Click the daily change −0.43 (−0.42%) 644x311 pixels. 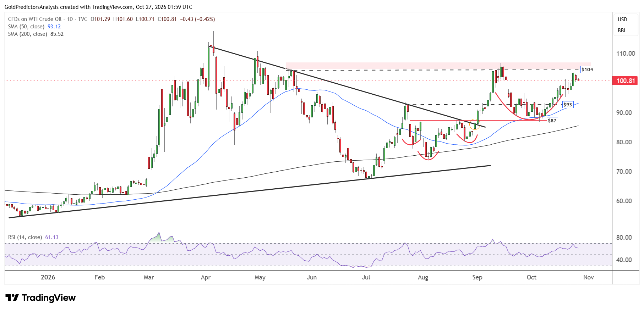point(197,19)
